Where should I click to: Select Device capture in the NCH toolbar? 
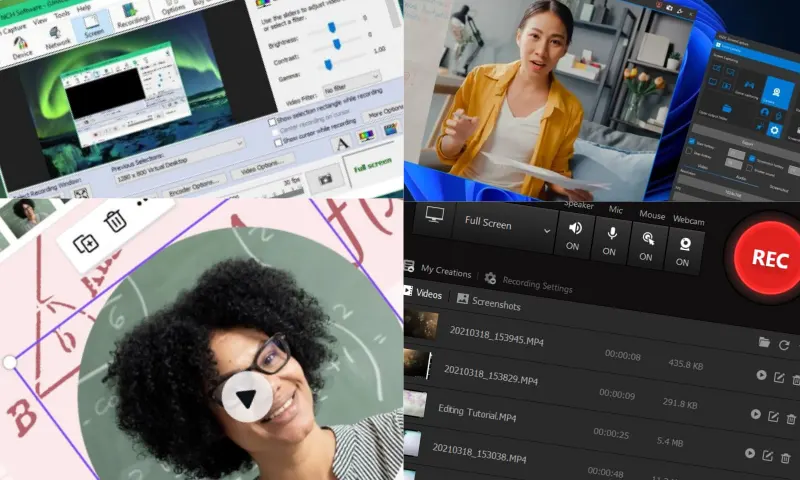coord(21,48)
